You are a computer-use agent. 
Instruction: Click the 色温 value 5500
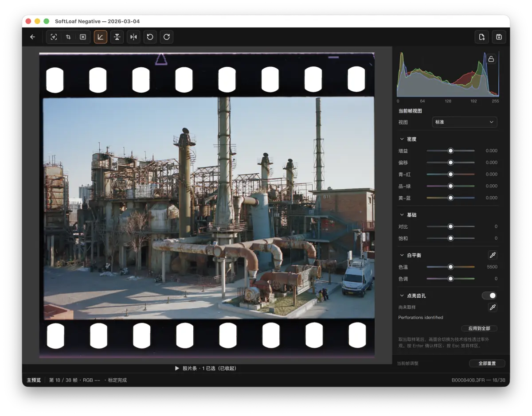pyautogui.click(x=492, y=267)
